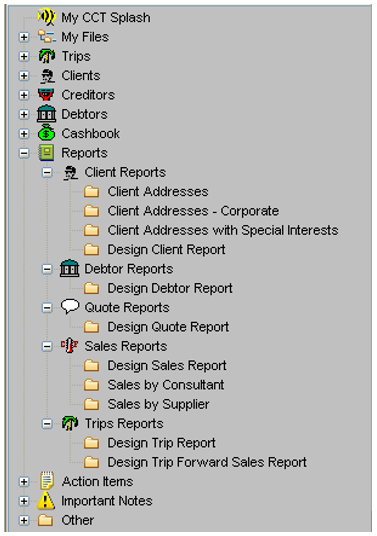Expand the Creditors node
Screen dimensions: 377x536
click(x=24, y=95)
